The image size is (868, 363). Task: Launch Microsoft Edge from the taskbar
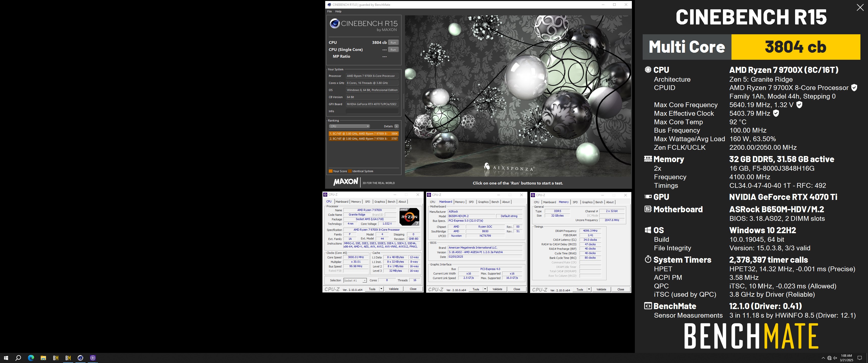pos(31,358)
